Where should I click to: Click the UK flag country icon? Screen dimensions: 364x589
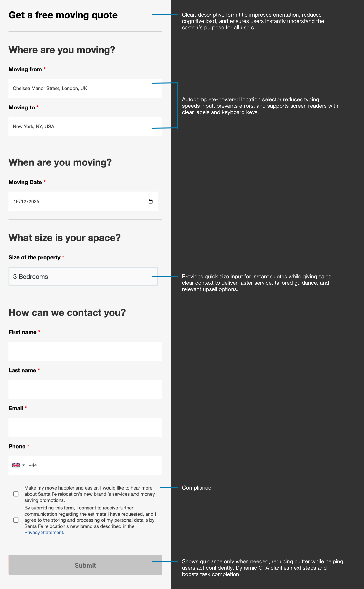[16, 465]
